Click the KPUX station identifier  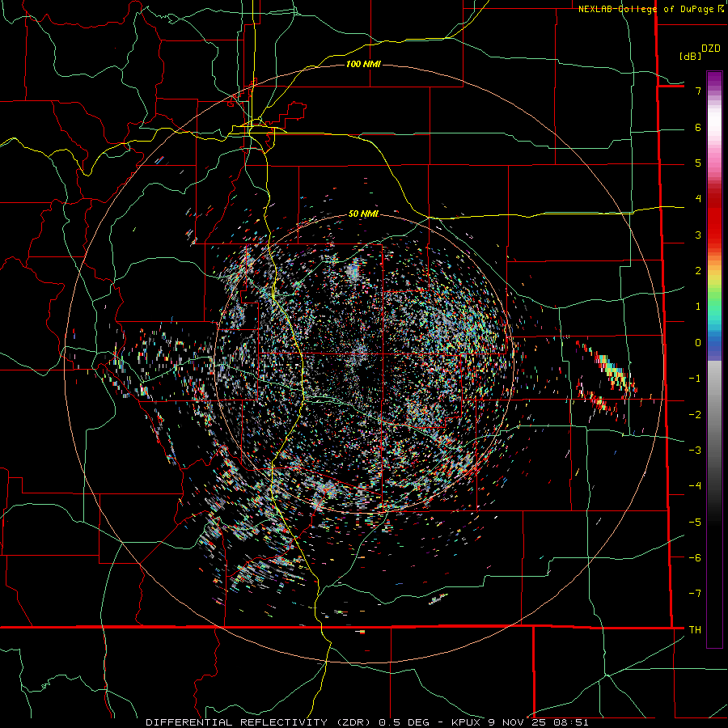pos(465,722)
